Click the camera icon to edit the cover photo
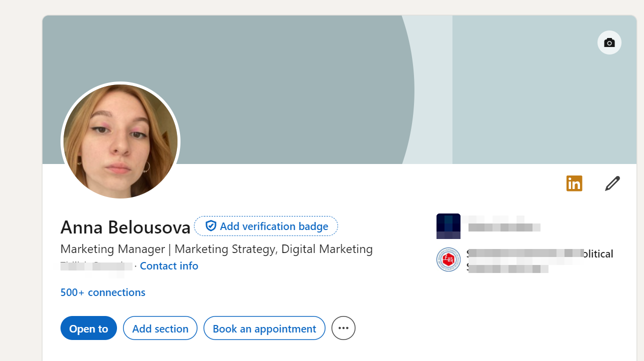This screenshot has width=644, height=361. (x=609, y=43)
